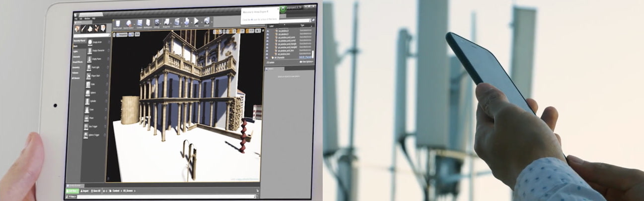
Task: Open the Lit view mode dropdown
Action: pos(131,34)
